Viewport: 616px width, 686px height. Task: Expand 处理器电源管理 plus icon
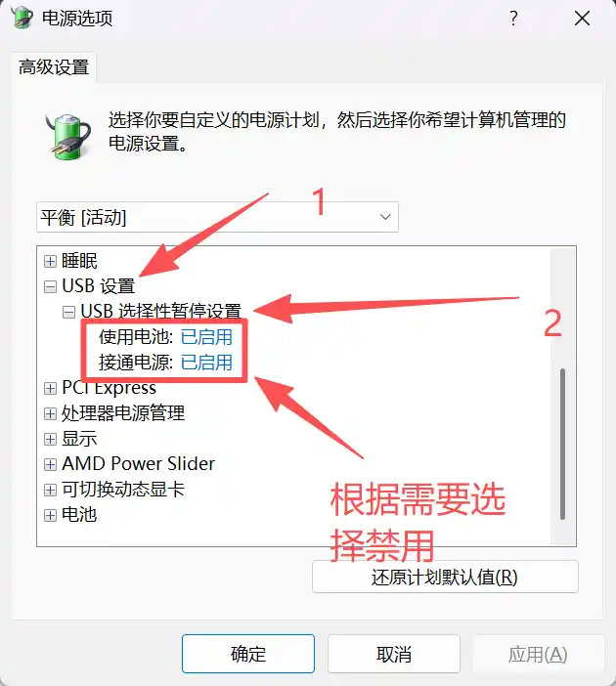tap(50, 413)
